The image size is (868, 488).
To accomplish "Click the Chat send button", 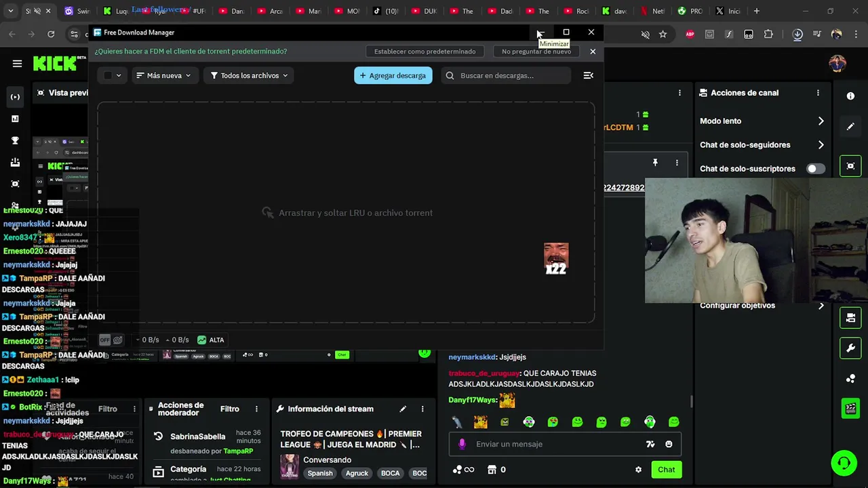I will [x=666, y=470].
